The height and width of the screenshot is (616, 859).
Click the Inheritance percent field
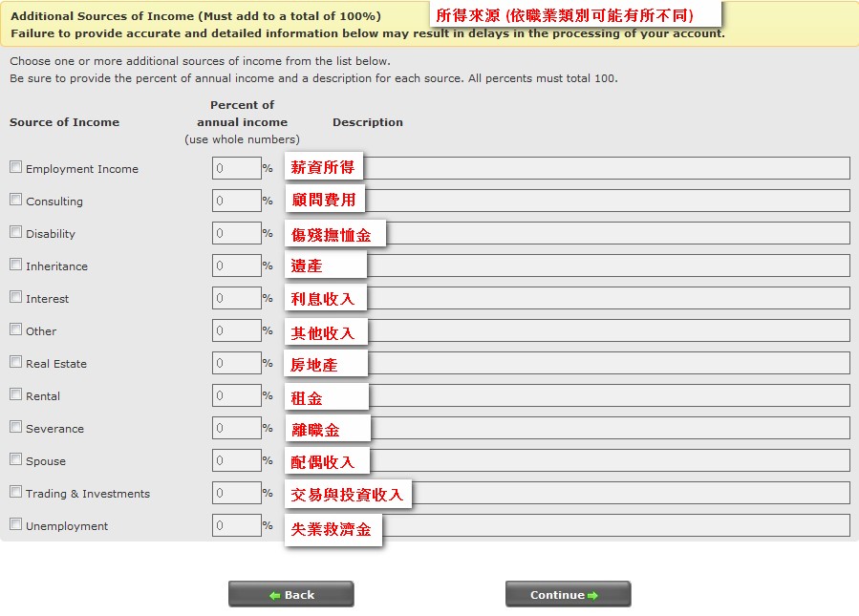pyautogui.click(x=237, y=266)
